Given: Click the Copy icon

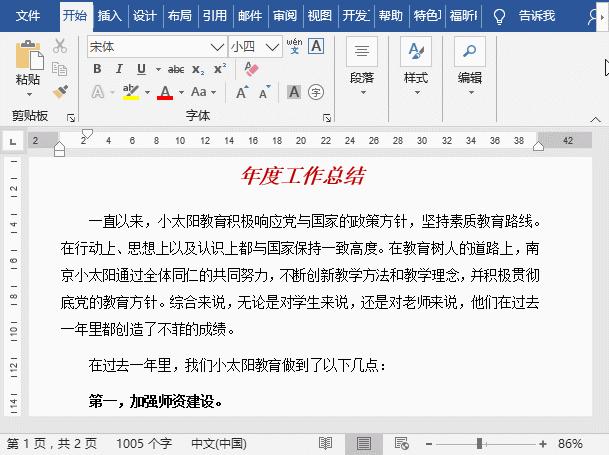Looking at the screenshot, I should pyautogui.click(x=59, y=69).
